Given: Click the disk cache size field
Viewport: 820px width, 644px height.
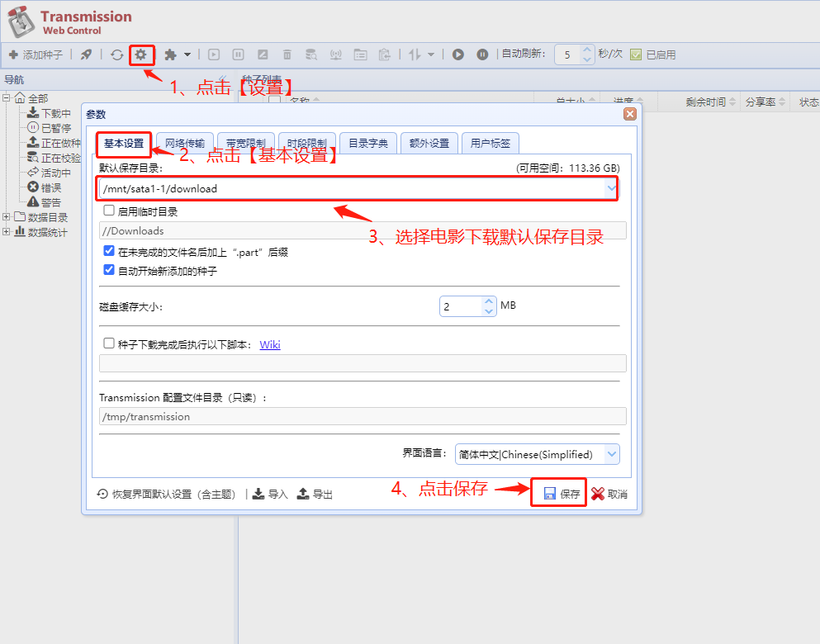Looking at the screenshot, I should point(461,306).
